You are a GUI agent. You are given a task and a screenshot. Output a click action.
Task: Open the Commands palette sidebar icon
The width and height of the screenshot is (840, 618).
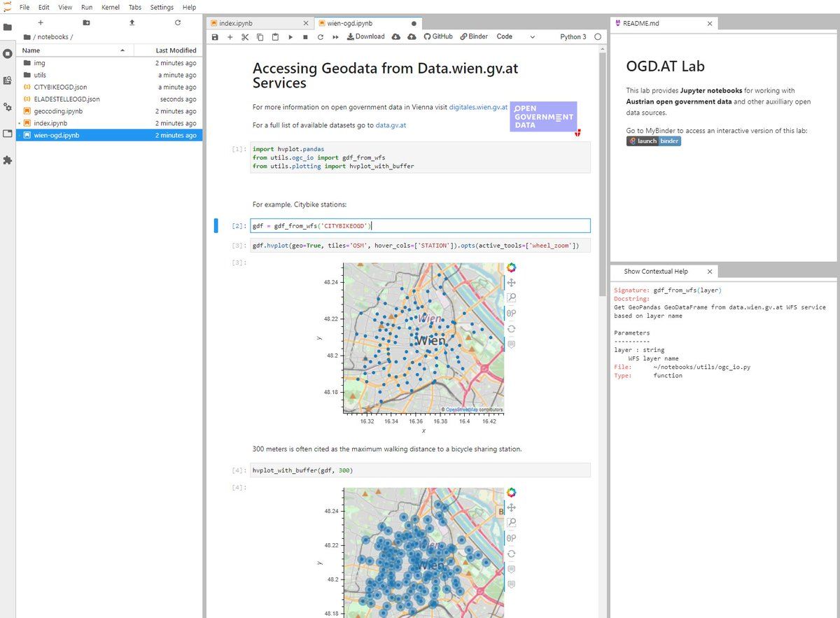tap(8, 80)
